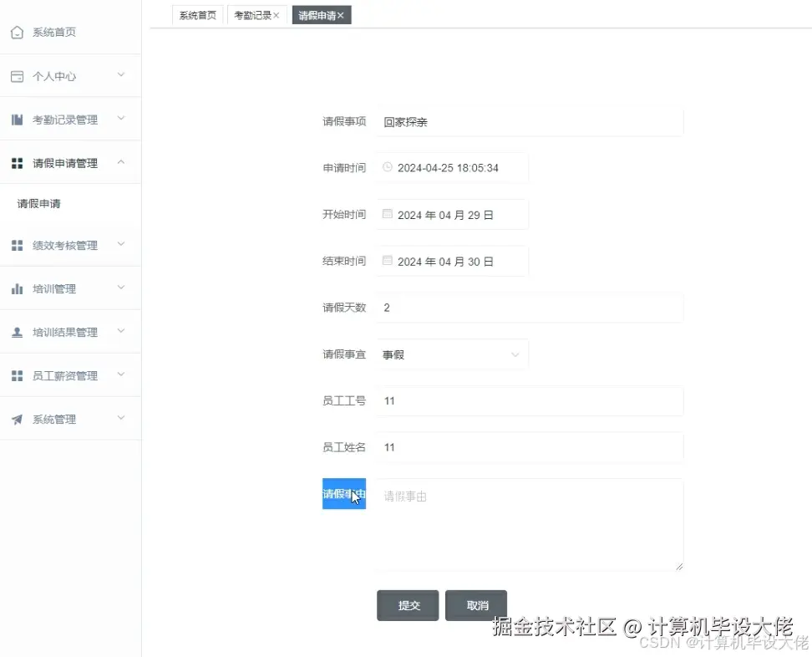
Task: Collapse the 请假申请管理 menu section
Action: pos(71,162)
